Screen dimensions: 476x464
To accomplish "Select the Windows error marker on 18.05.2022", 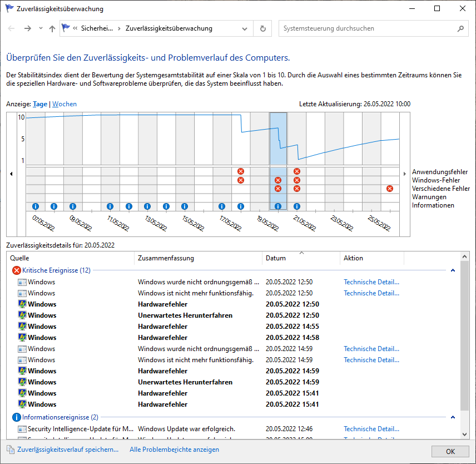I will (x=241, y=180).
